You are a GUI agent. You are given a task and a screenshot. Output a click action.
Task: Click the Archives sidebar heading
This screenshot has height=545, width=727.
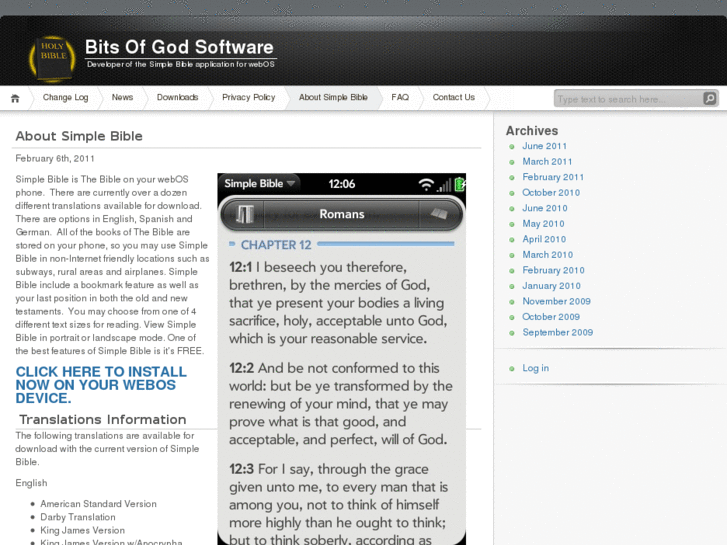(x=532, y=131)
